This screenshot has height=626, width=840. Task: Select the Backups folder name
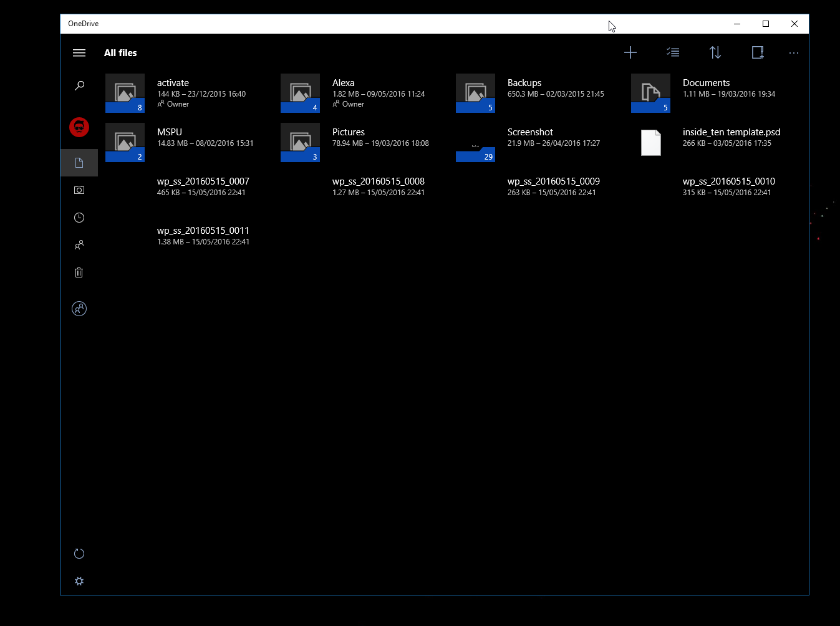coord(524,83)
